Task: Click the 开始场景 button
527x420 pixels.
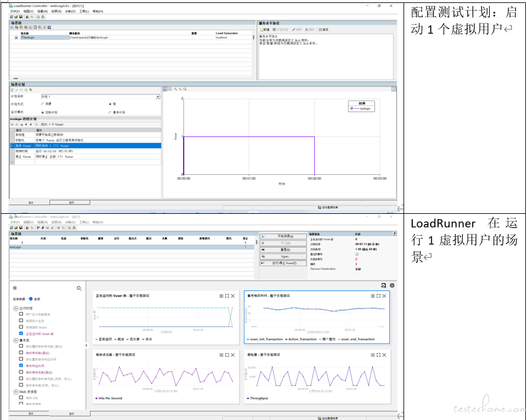Action: (284, 236)
